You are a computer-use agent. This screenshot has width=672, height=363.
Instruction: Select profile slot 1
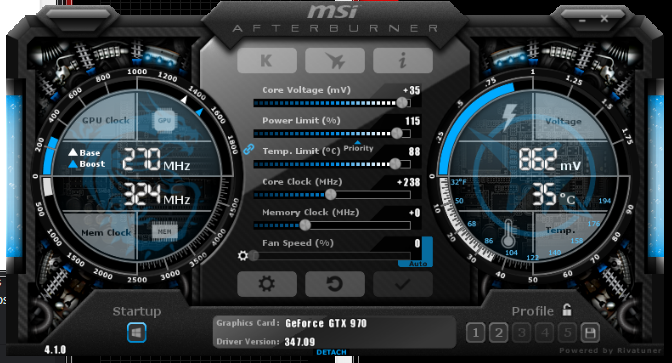(475, 333)
